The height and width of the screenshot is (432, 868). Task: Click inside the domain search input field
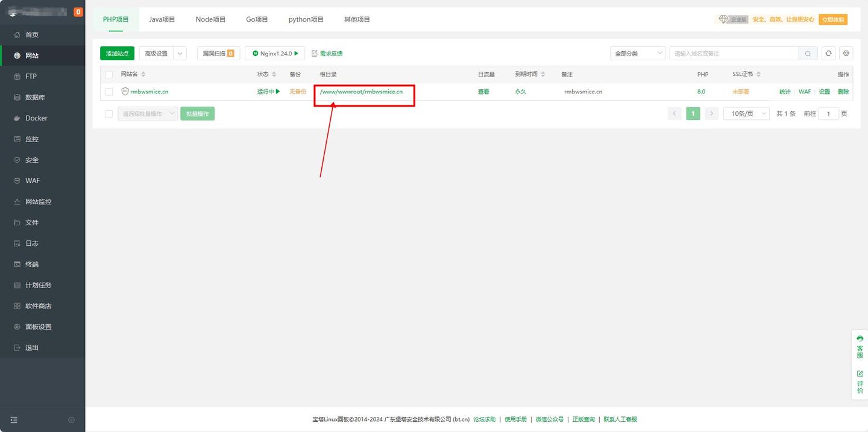tap(734, 54)
